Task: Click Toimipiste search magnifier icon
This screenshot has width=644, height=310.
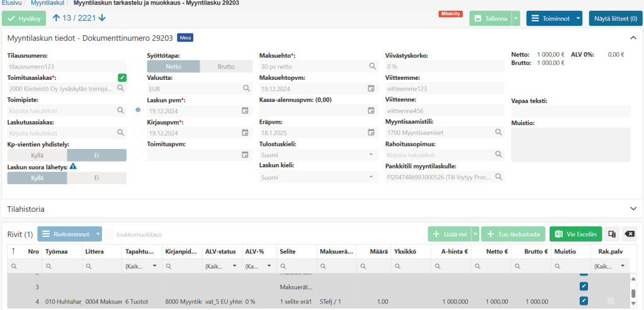Action: click(121, 110)
